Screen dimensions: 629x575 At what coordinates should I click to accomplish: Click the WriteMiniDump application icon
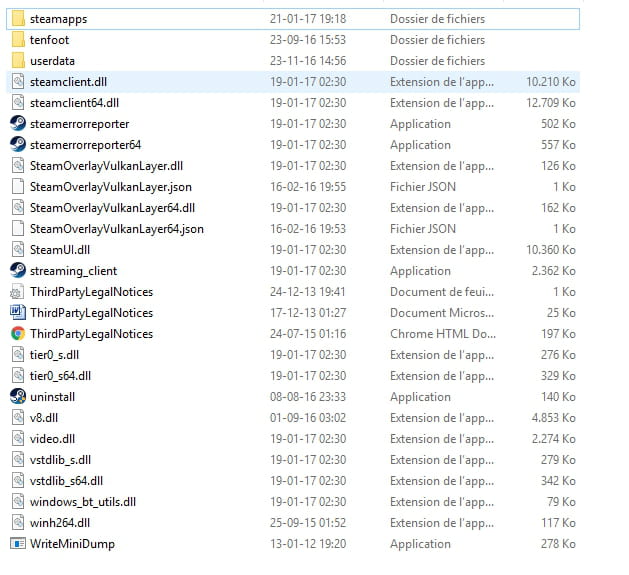point(18,544)
